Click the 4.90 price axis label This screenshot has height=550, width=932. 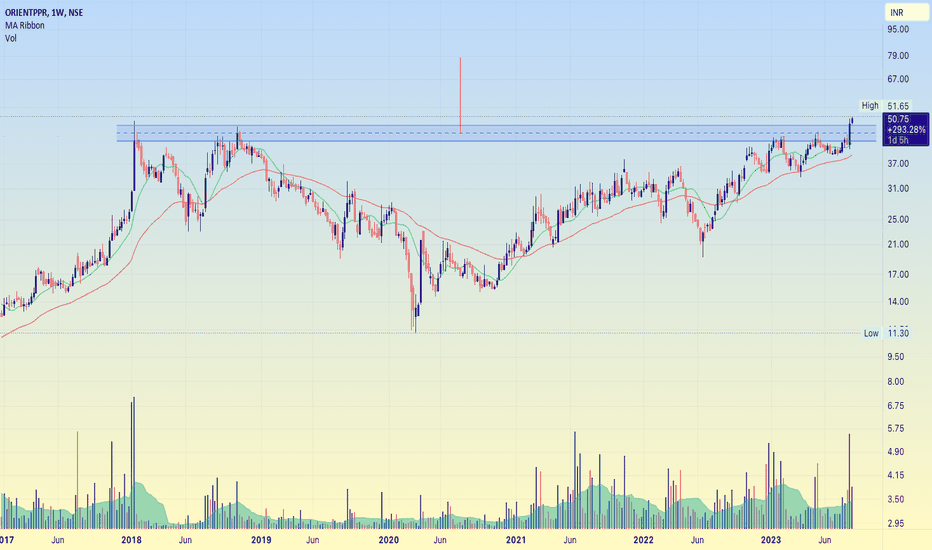point(896,452)
